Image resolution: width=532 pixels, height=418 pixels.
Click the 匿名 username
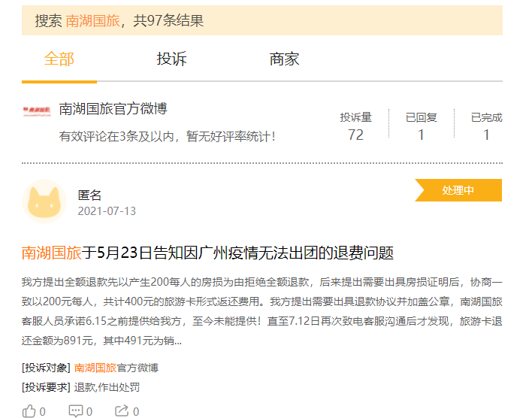pos(89,195)
